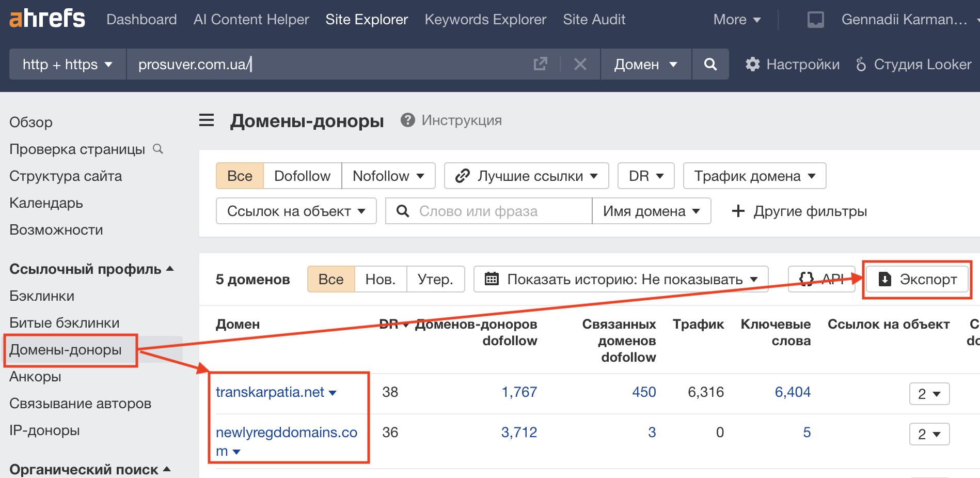Open prosuver.com.ua in a new tab icon
Viewport: 980px width, 478px height.
coord(540,64)
